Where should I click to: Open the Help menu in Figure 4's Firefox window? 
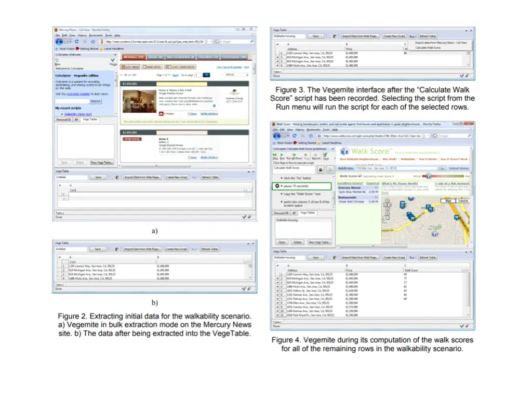coord(335,129)
